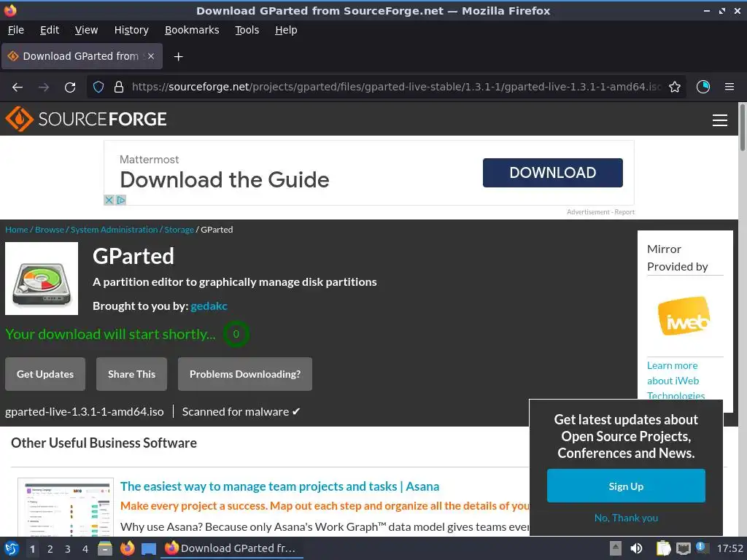Click Problems Downloading? button

(245, 374)
